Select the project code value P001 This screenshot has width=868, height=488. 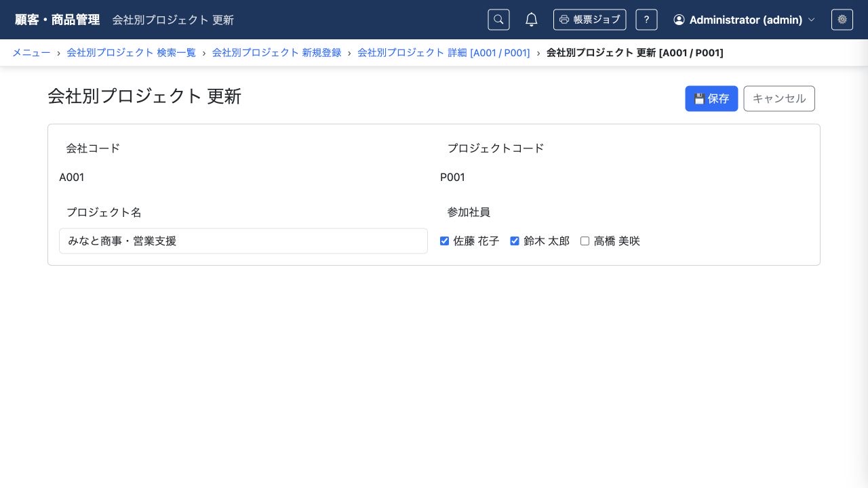point(453,178)
